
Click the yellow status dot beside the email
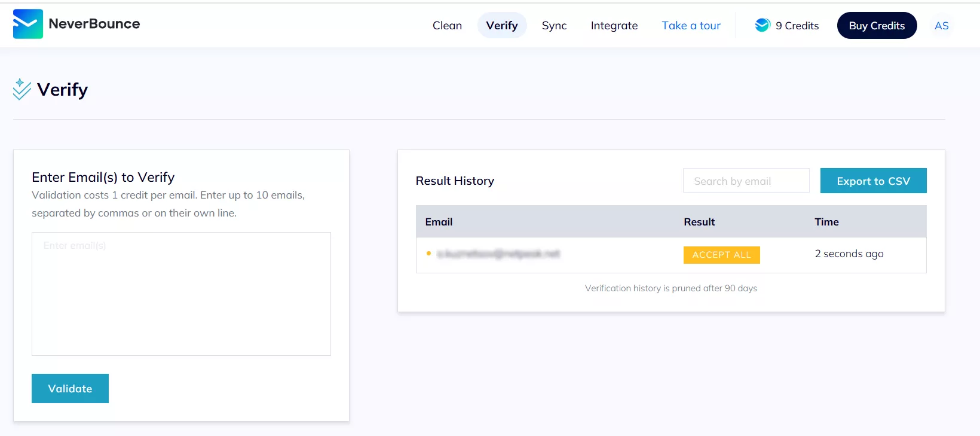click(x=428, y=254)
